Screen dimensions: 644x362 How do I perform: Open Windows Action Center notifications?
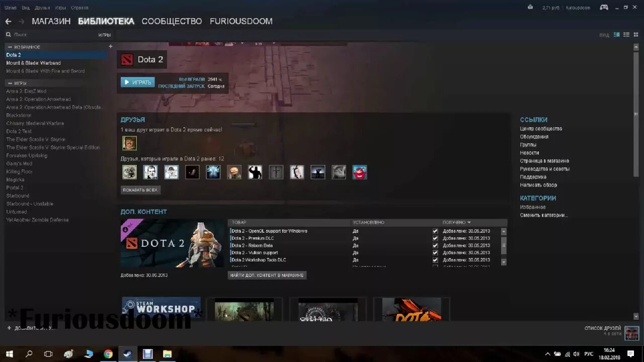point(631,354)
